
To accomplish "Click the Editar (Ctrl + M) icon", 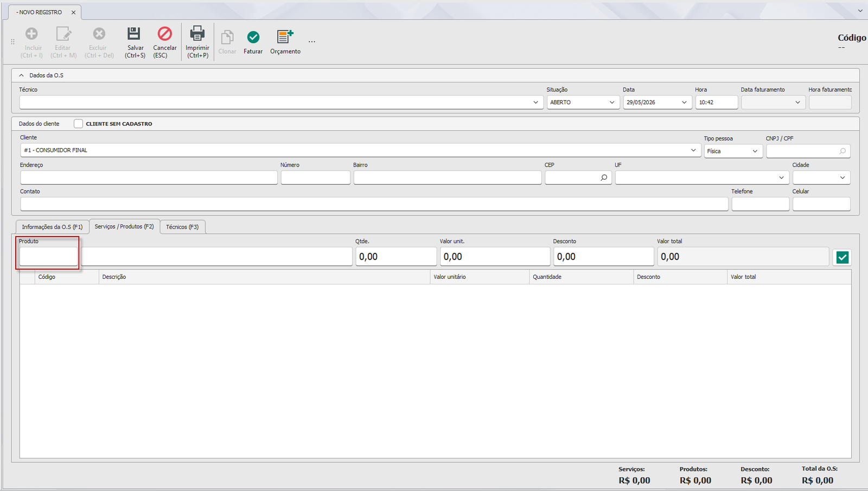I will [x=63, y=34].
